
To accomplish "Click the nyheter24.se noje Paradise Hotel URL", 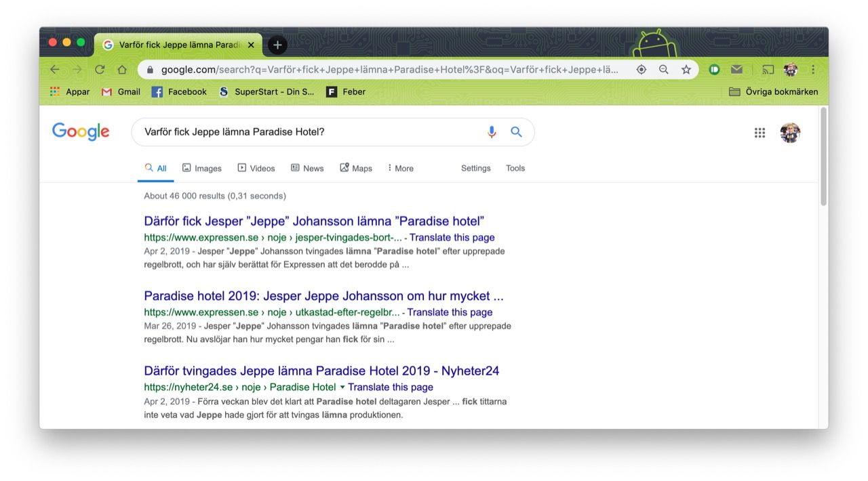I will point(240,388).
